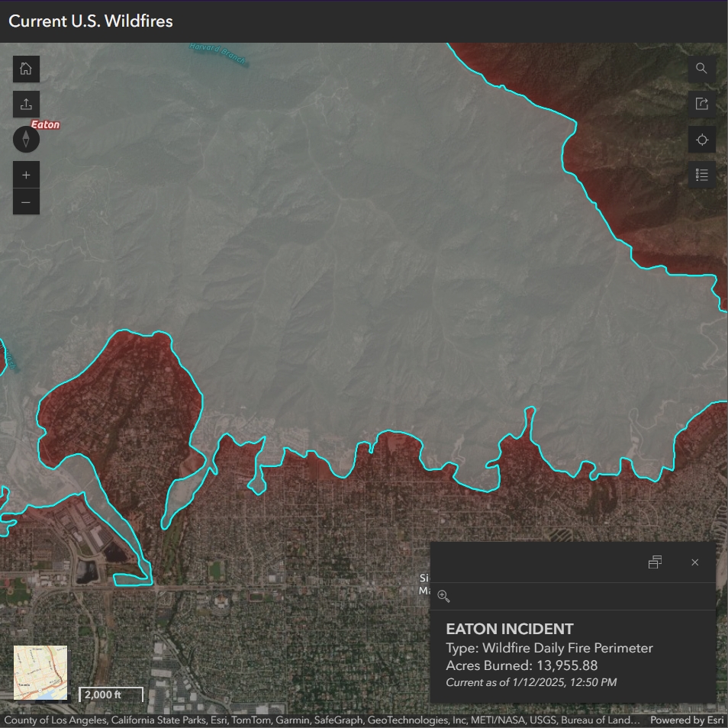Dock the Eaton Incident popup

click(655, 562)
